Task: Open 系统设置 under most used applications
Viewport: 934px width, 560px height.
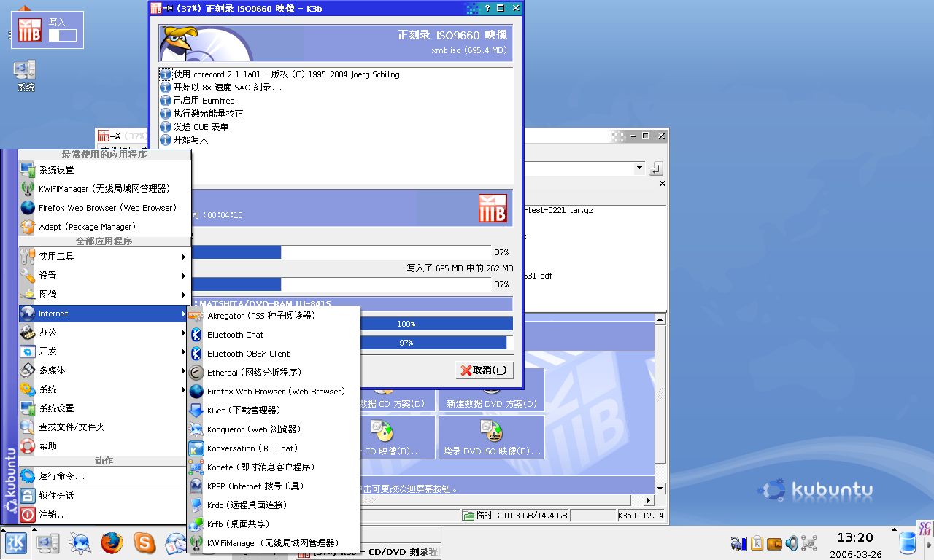Action: 104,170
